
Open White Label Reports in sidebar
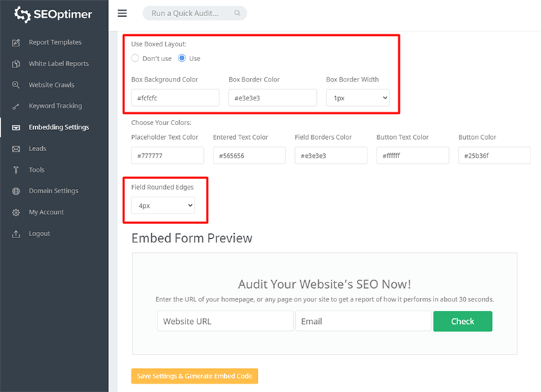click(58, 64)
